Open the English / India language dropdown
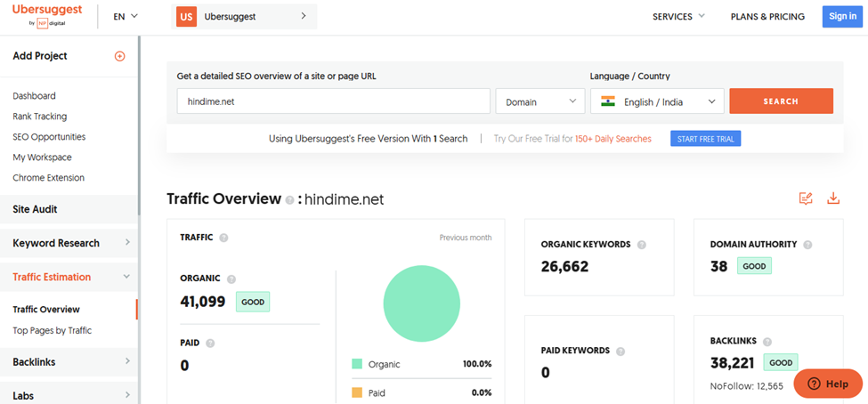The image size is (868, 404). 657,101
